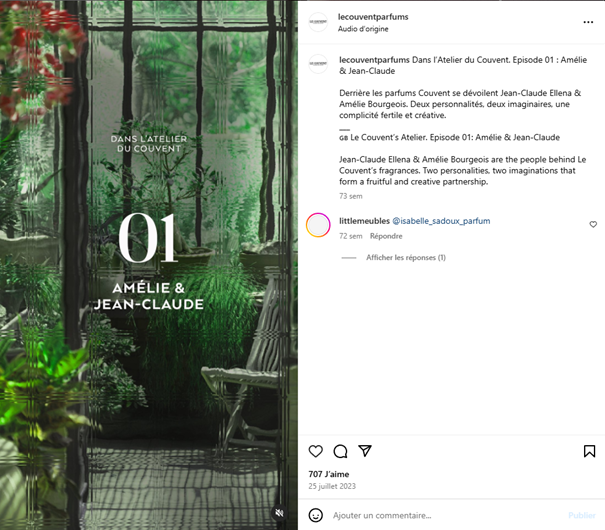Unmute the video with the speaker icon
Viewport: 605px width, 530px height.
[x=279, y=512]
